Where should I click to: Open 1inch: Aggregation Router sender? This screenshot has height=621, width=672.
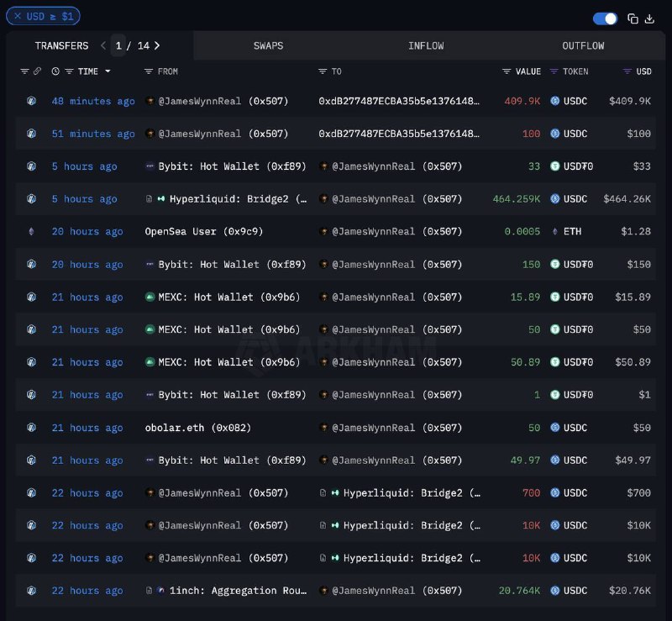pos(238,591)
